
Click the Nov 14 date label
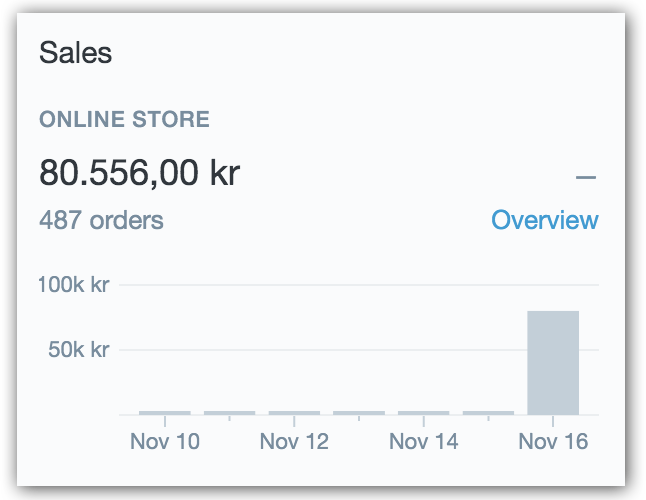(x=424, y=442)
